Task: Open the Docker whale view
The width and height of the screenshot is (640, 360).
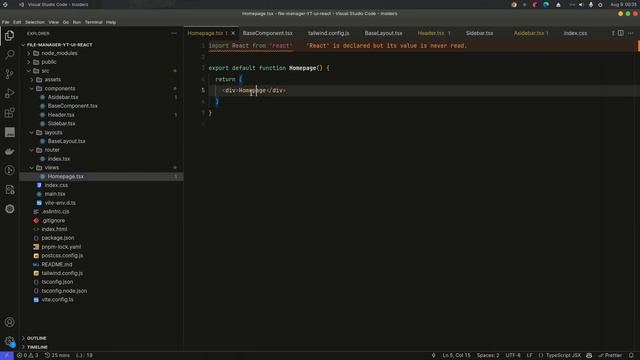Action: point(9,151)
